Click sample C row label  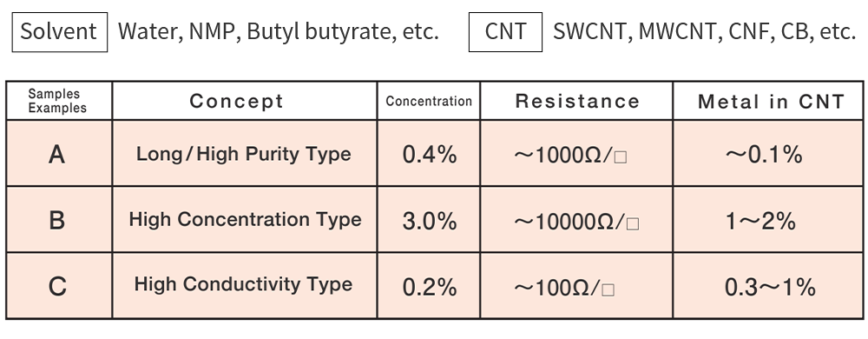point(59,286)
